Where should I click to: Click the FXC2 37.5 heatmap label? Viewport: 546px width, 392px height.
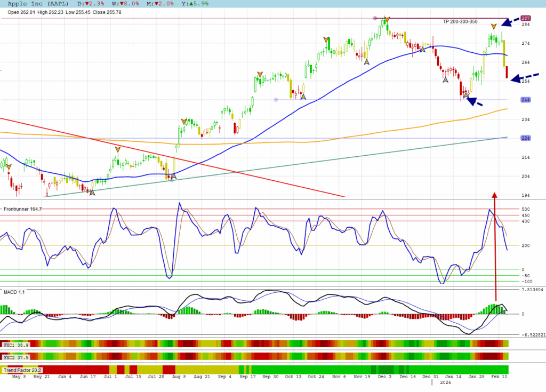14,357
